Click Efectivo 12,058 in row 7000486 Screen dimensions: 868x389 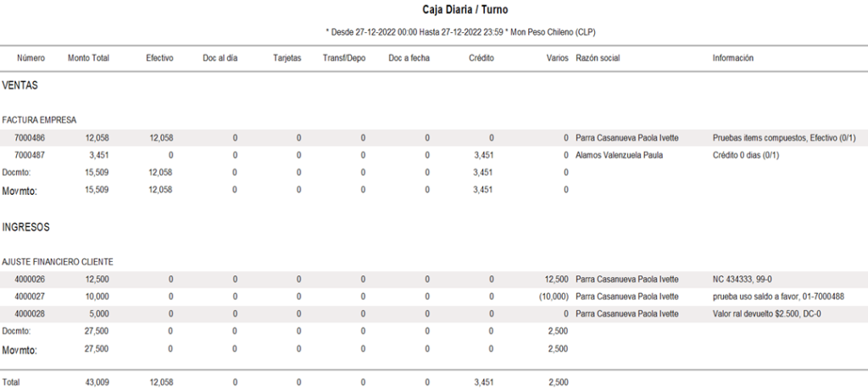pyautogui.click(x=161, y=138)
